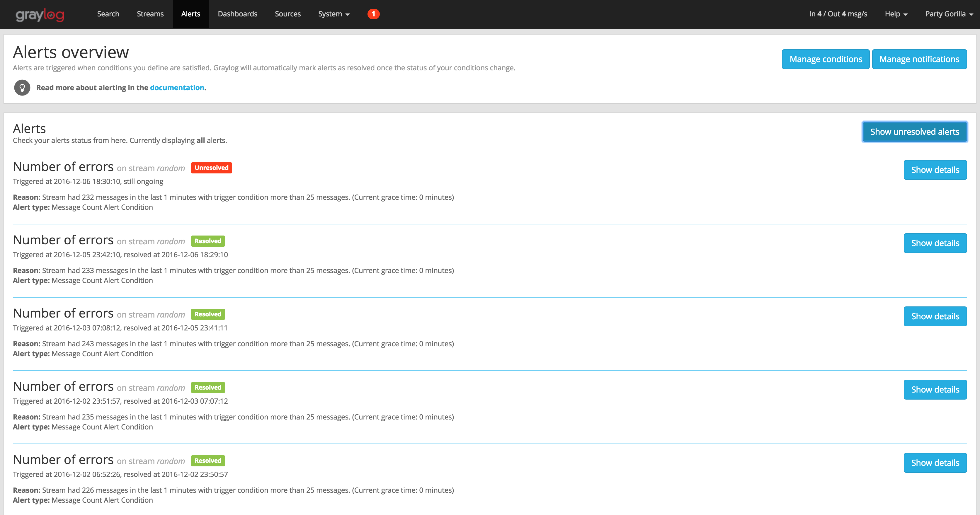Click Resolved badge of alert with 235 messages
The image size is (980, 515).
(208, 388)
